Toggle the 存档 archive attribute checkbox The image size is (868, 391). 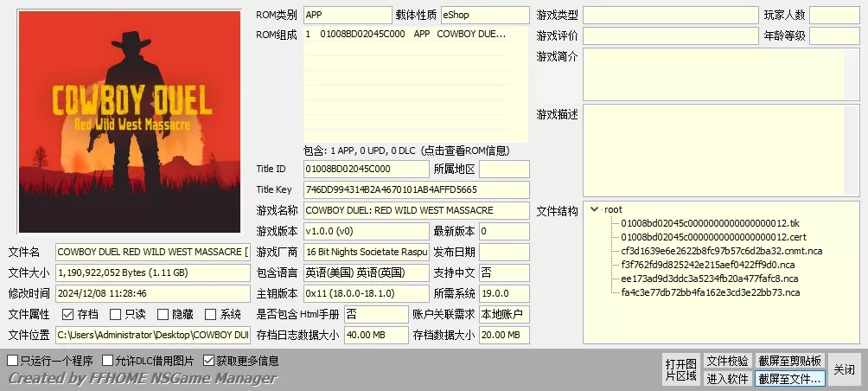(x=68, y=315)
